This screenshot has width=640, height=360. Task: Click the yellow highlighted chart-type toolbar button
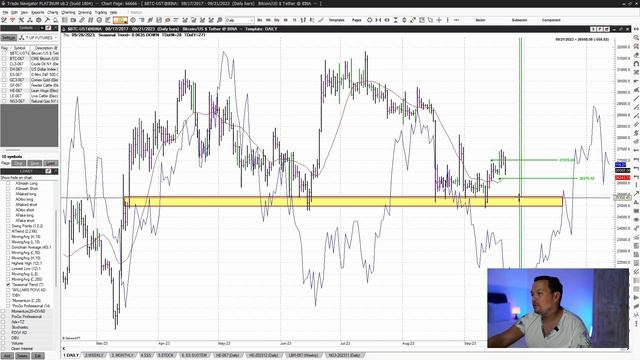tap(120, 20)
